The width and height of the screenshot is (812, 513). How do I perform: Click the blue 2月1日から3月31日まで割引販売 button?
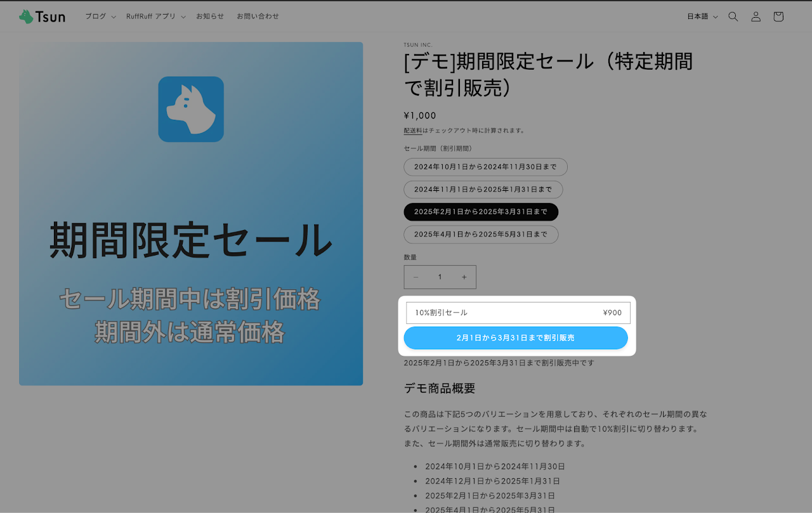click(516, 338)
